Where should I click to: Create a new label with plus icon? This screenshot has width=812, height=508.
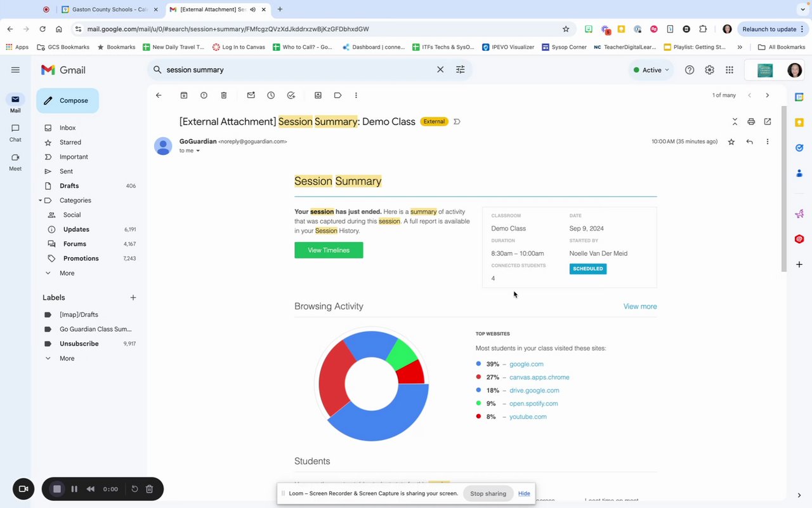pos(133,297)
